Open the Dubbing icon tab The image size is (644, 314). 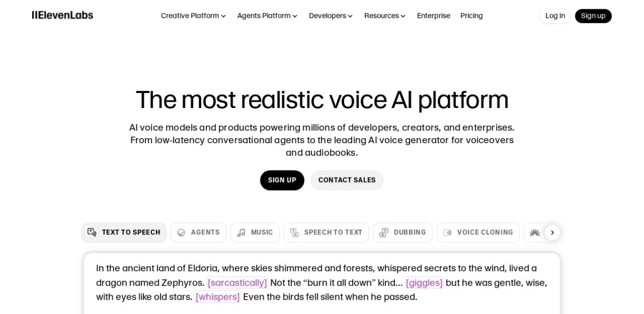tap(384, 232)
